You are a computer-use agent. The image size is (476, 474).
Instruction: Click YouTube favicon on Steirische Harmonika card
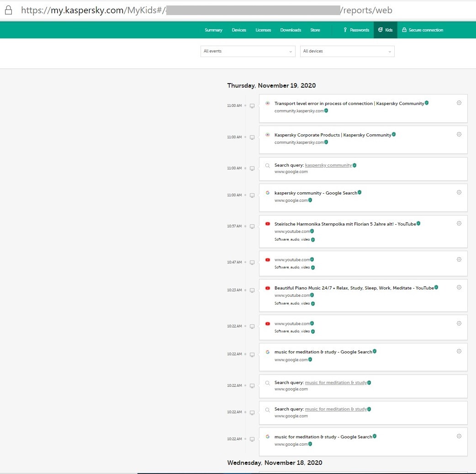click(267, 224)
